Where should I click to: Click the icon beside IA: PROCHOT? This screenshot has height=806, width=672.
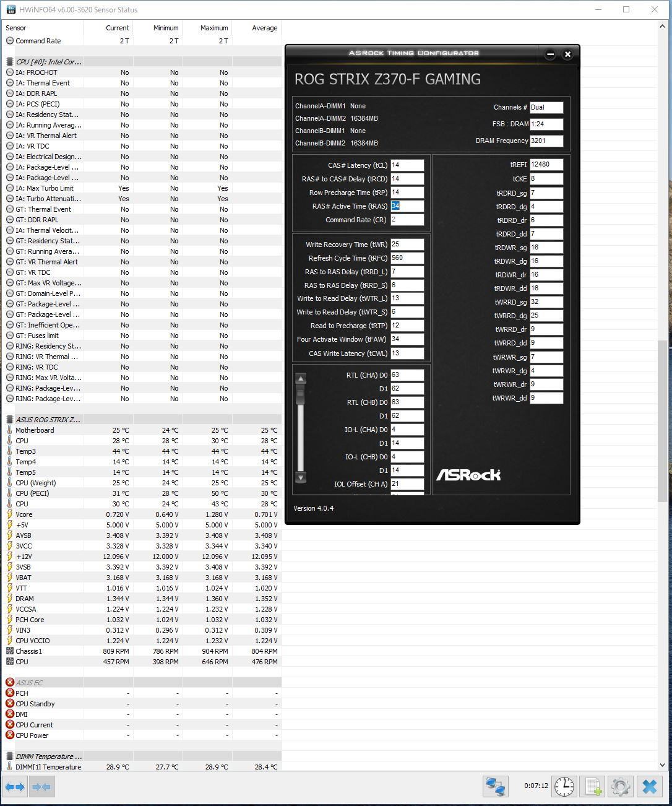tap(10, 72)
